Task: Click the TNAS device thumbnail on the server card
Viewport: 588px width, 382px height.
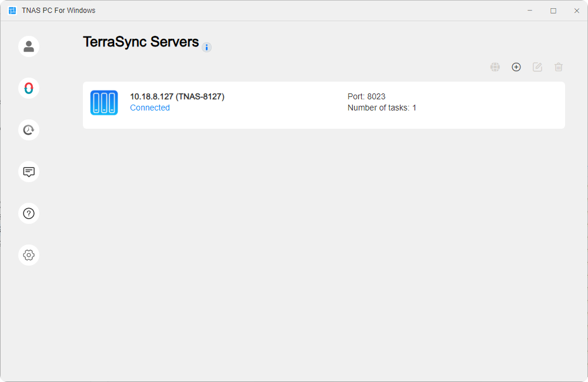Action: coord(104,102)
